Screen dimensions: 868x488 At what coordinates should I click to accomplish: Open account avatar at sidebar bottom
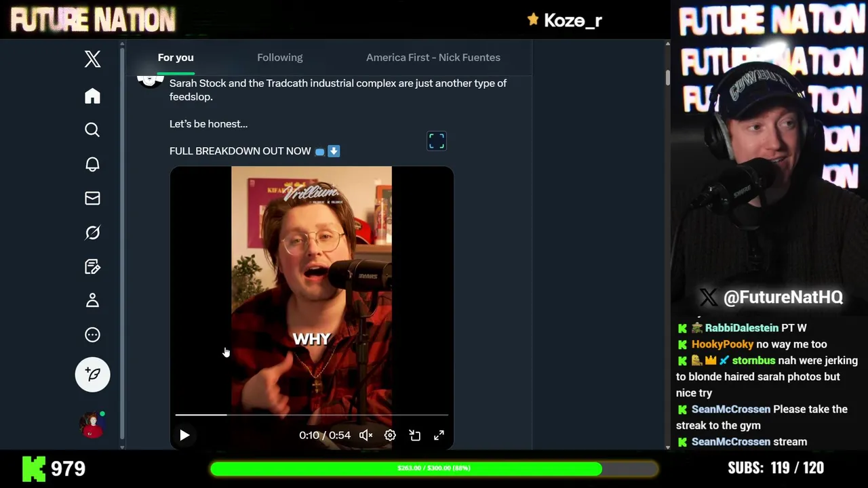92,425
